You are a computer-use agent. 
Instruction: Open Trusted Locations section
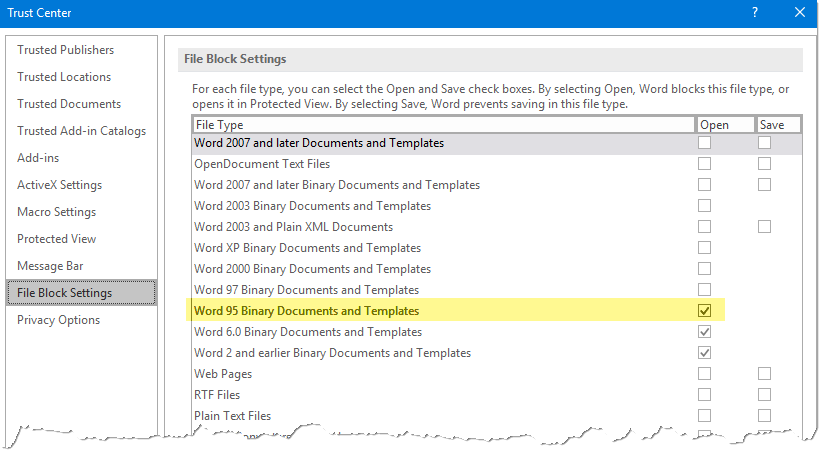click(64, 77)
